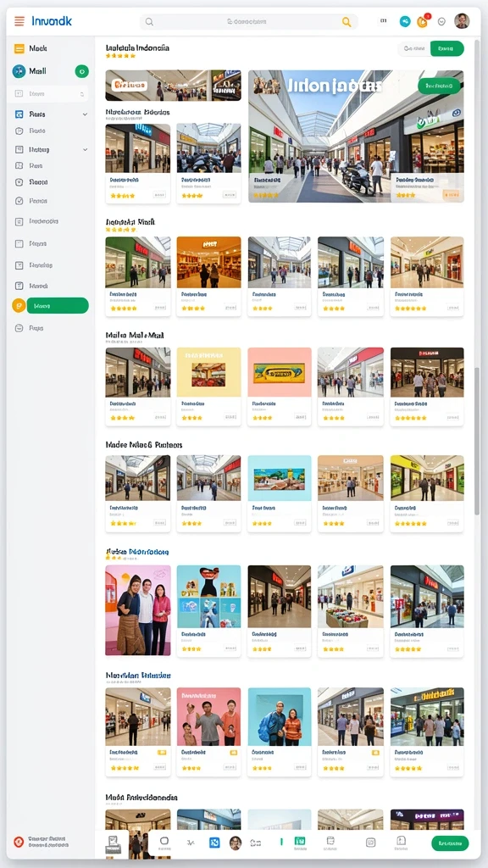Image resolution: width=488 pixels, height=868 pixels.
Task: Select the white left segment of top toggle
Action: (x=413, y=48)
